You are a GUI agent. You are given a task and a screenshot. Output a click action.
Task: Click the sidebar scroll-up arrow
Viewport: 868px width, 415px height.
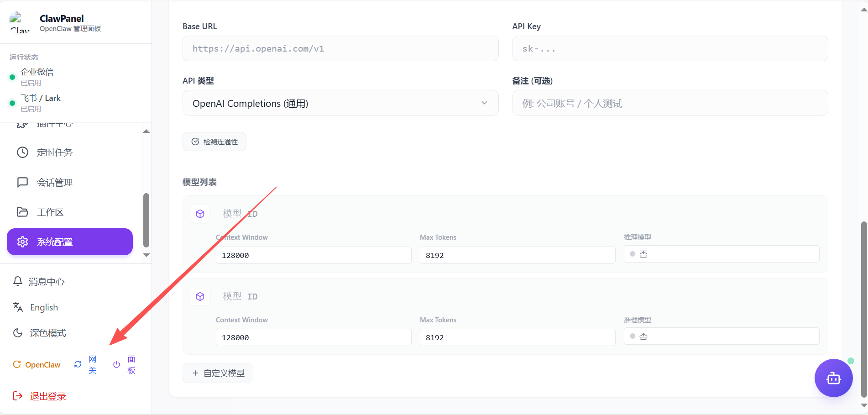coord(146,131)
